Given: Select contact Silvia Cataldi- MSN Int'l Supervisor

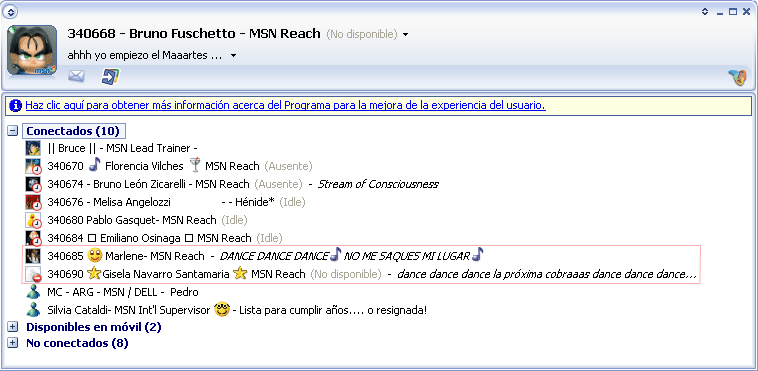Looking at the screenshot, I should pyautogui.click(x=129, y=310).
